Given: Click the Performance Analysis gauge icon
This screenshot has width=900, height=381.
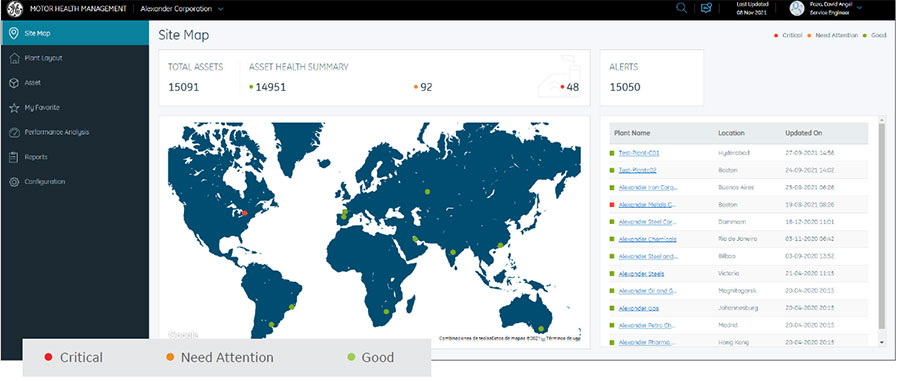Looking at the screenshot, I should tap(14, 132).
